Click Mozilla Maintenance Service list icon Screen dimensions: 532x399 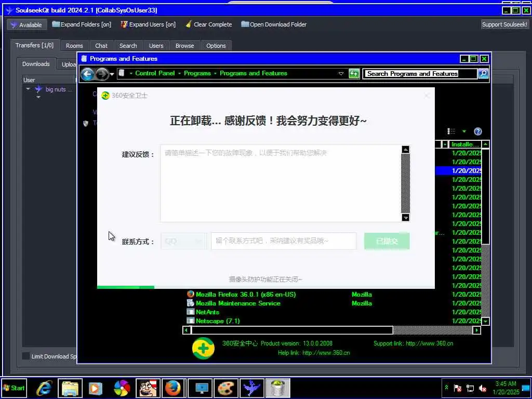coord(191,303)
